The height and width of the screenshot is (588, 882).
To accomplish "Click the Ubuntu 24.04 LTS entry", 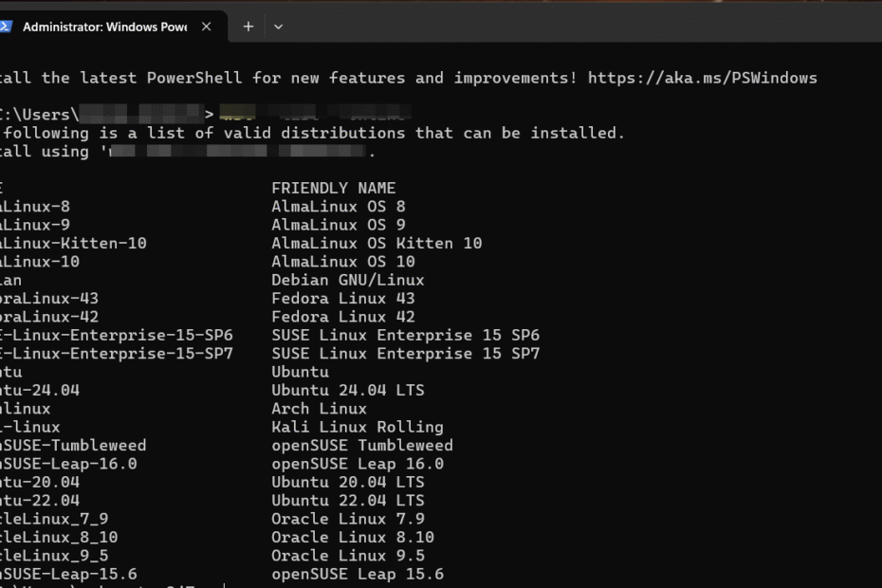I will coord(347,390).
